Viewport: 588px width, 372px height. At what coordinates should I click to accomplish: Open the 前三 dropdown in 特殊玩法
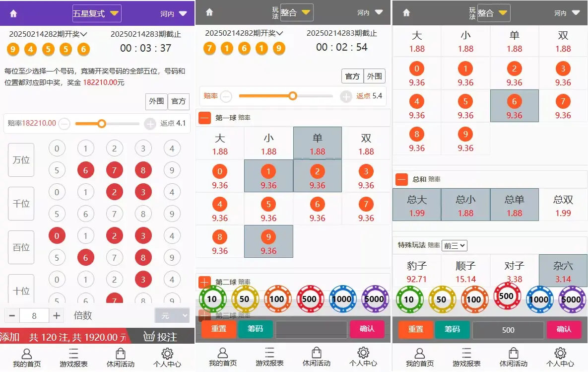(454, 245)
